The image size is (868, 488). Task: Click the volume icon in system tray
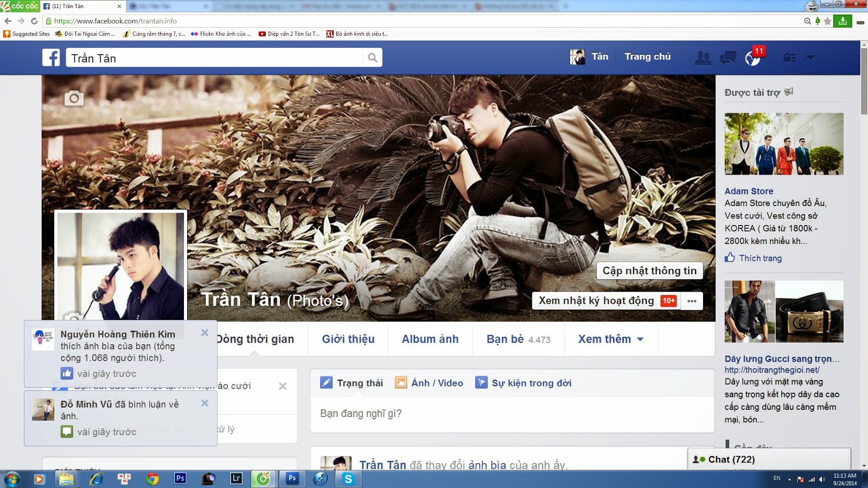click(x=822, y=479)
